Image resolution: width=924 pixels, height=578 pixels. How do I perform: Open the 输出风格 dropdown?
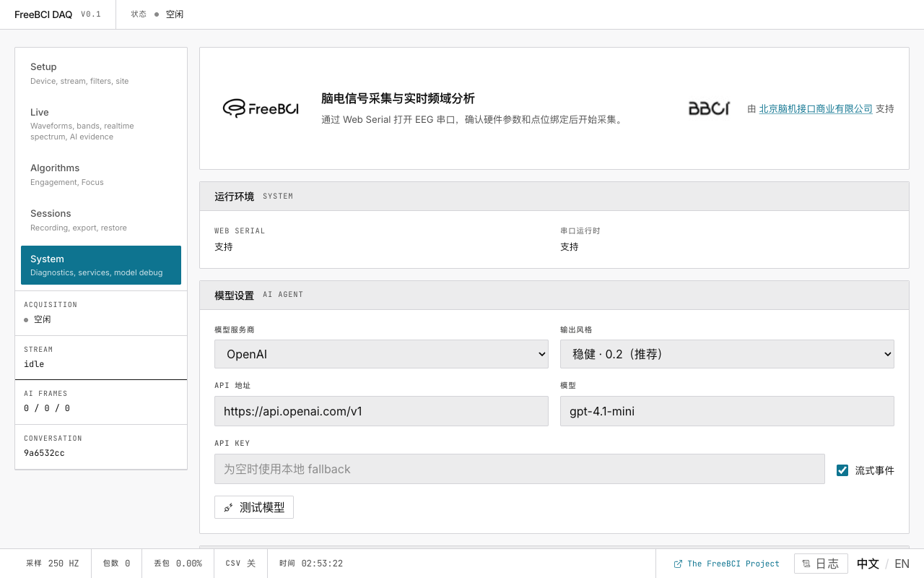[x=727, y=354]
